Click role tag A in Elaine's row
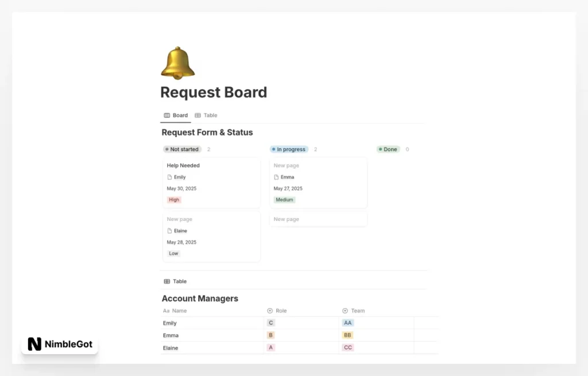The image size is (588, 376). 271,347
